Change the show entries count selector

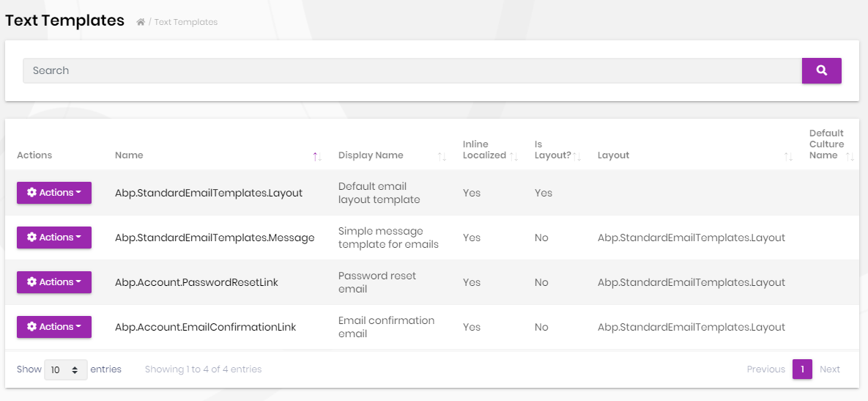[x=66, y=369]
